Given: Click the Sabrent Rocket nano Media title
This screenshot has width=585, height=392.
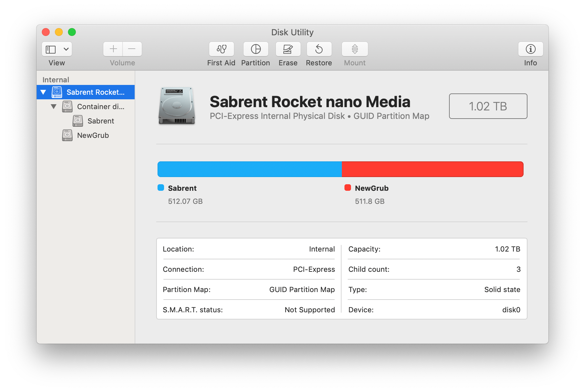Looking at the screenshot, I should point(310,102).
